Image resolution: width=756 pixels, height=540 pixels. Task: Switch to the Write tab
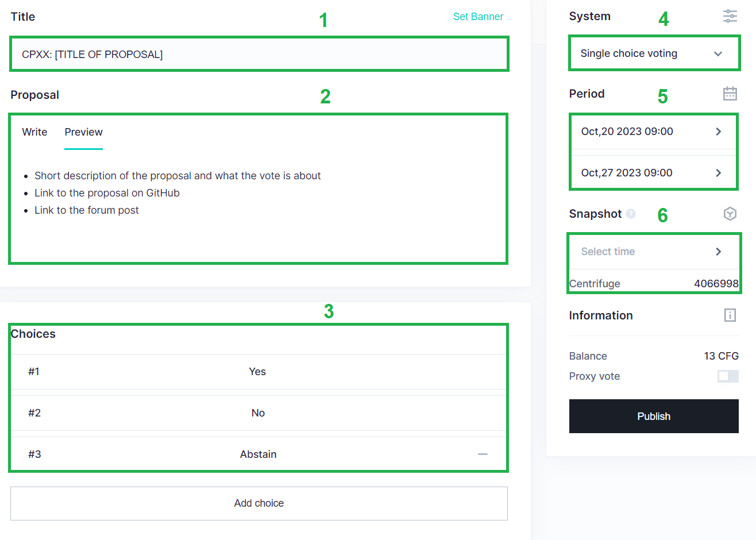34,132
